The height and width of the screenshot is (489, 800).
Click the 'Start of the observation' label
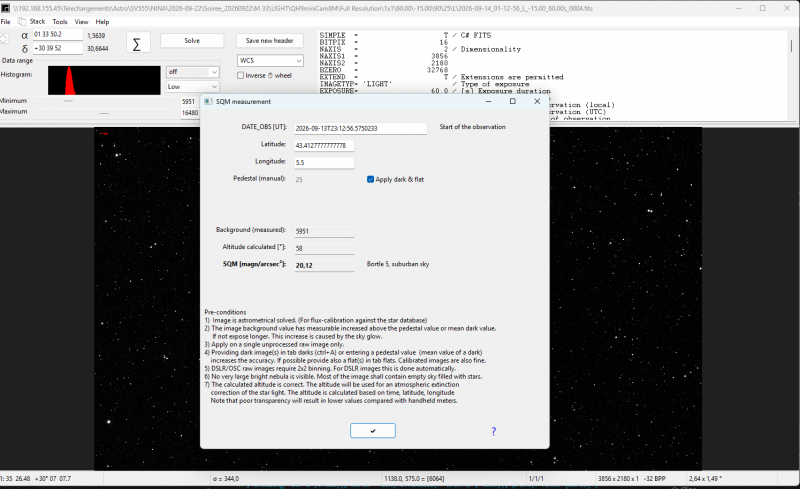[x=472, y=127]
